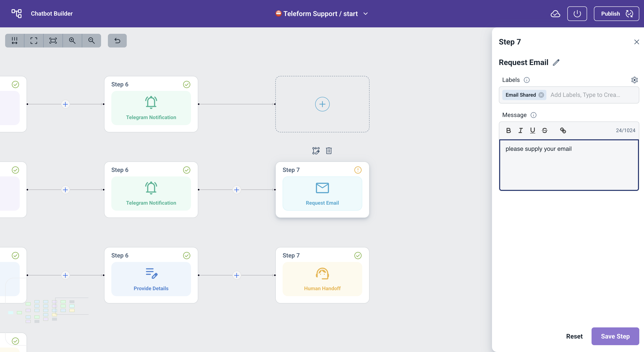Click plus between Provide Details and Human Handoff

click(237, 275)
